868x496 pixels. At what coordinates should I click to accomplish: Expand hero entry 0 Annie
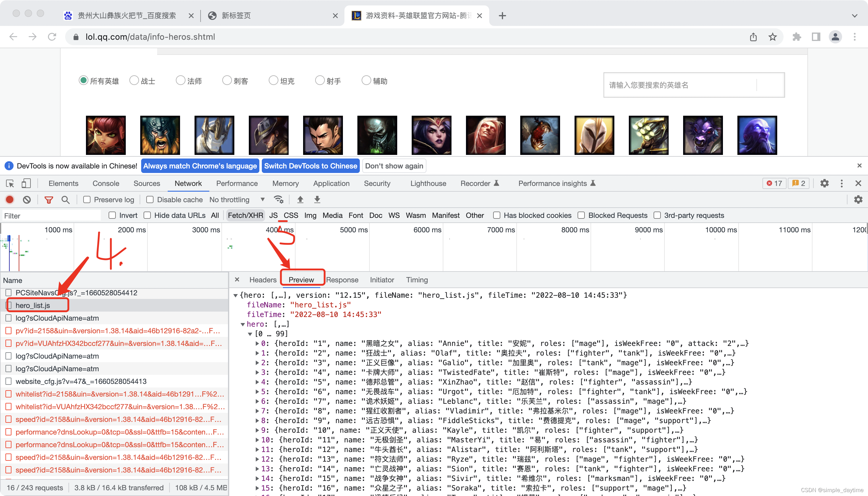click(x=257, y=344)
